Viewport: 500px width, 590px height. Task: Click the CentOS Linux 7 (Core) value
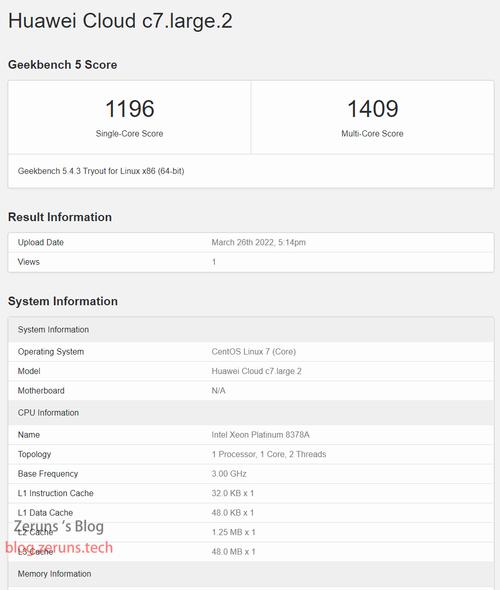(254, 351)
